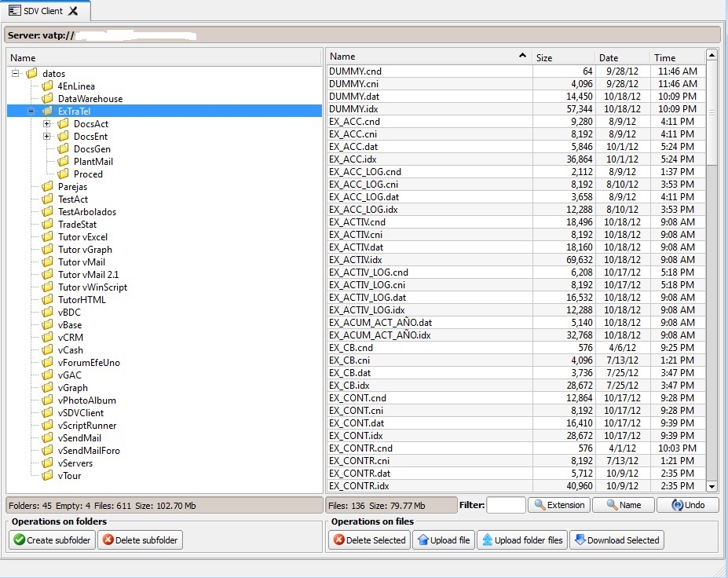Expand the DocsEnt folder
The width and height of the screenshot is (728, 578).
[x=46, y=136]
